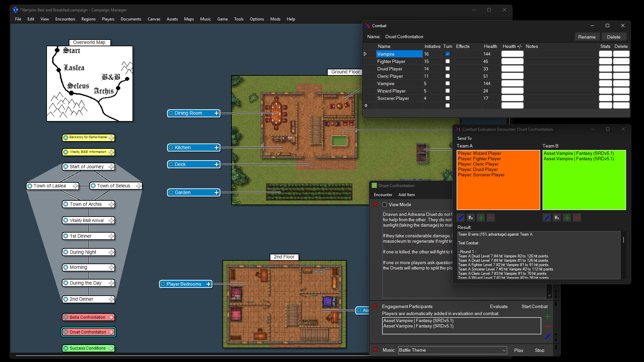Open the Encounters menu

tap(65, 19)
